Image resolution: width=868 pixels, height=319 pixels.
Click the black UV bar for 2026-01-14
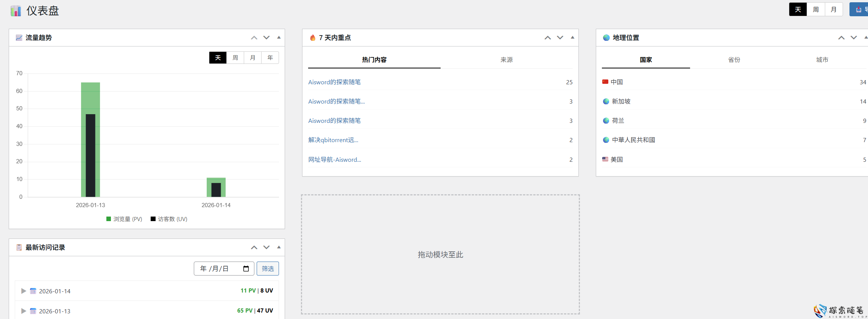(216, 190)
